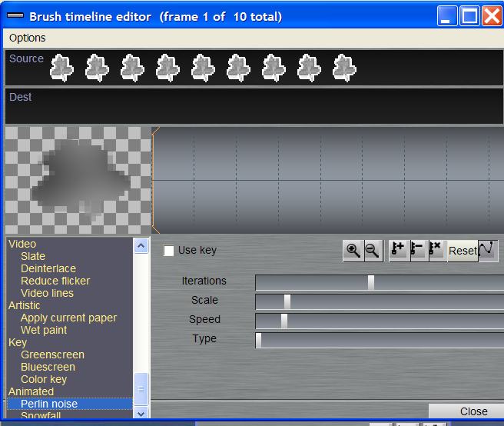Click the Iterations slider handle
The image size is (504, 426).
pyautogui.click(x=370, y=282)
